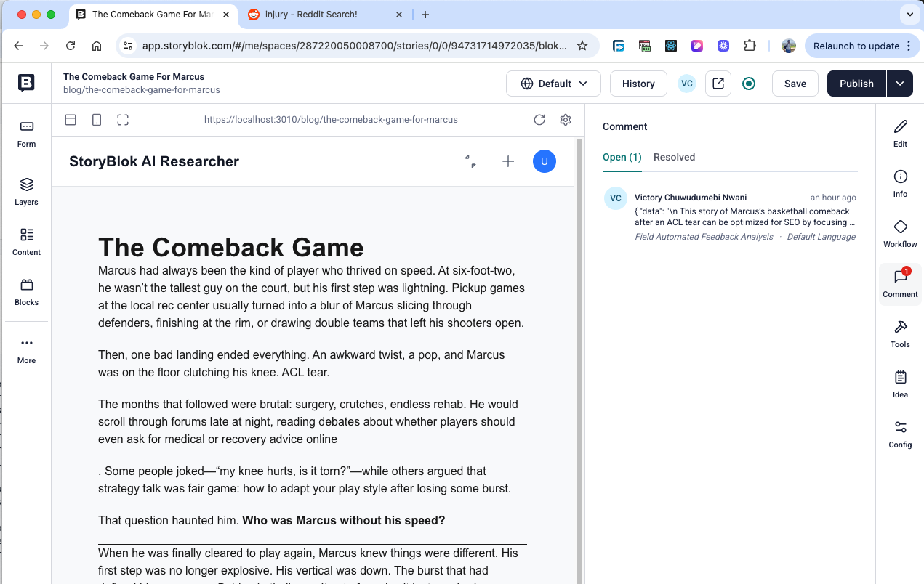Close the Reddit Search browser tab
The width and height of the screenshot is (924, 584).
pyautogui.click(x=399, y=15)
